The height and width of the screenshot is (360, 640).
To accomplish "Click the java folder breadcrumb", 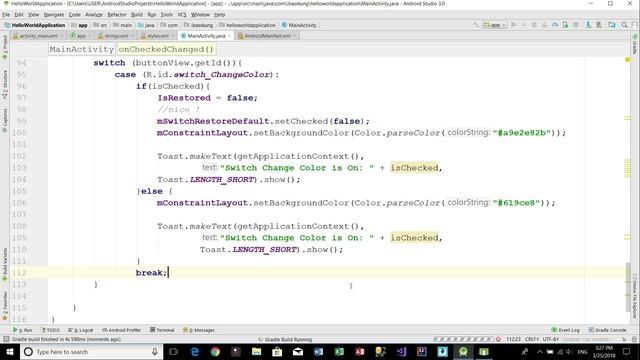I will point(147,25).
